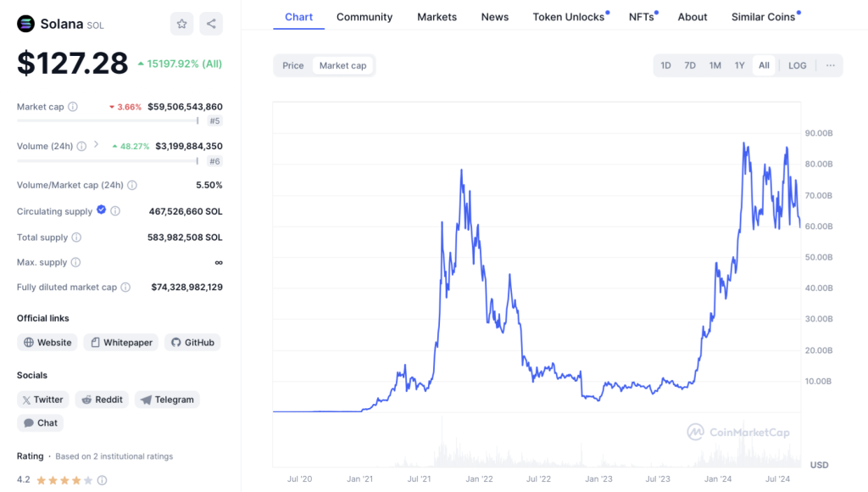Click the market cap rank progress bar
Screen dimensions: 868x492
click(x=108, y=120)
